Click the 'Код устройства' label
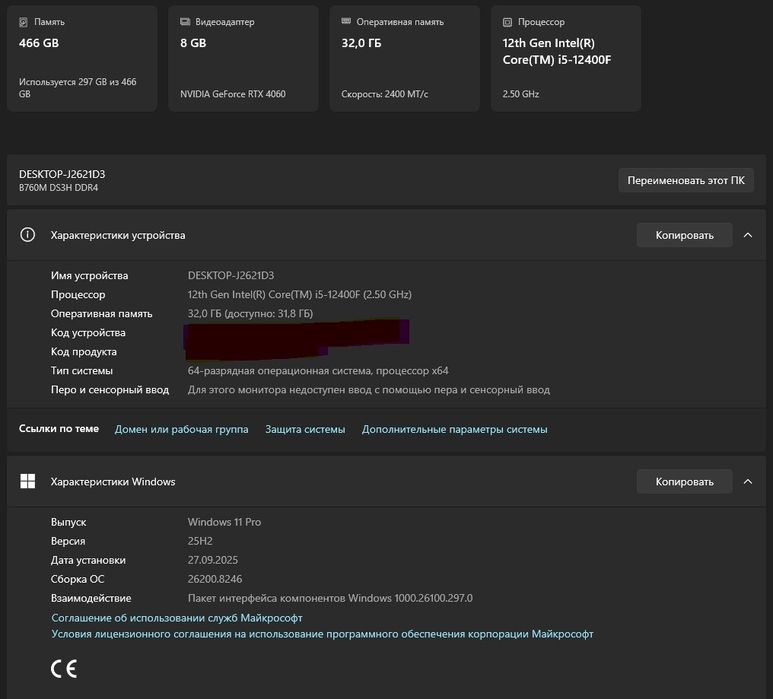Screen dimensions: 773x699 pos(88,332)
